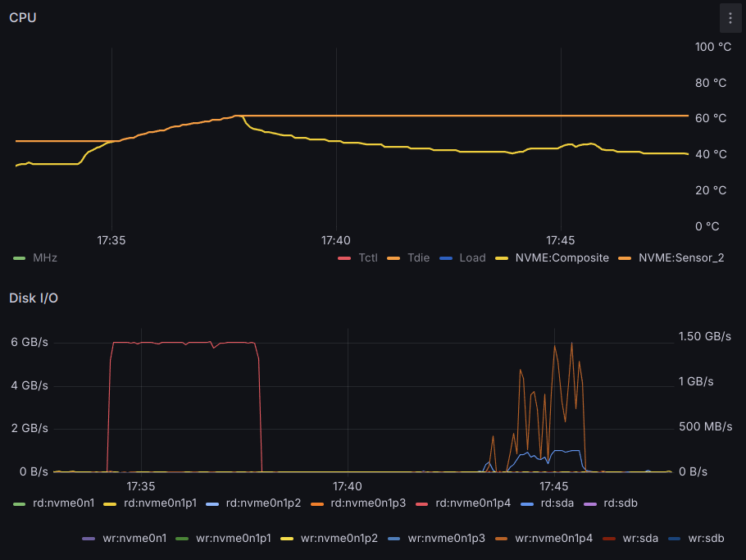Click the wr:sdb legend color line
This screenshot has height=560, width=746.
(673, 539)
